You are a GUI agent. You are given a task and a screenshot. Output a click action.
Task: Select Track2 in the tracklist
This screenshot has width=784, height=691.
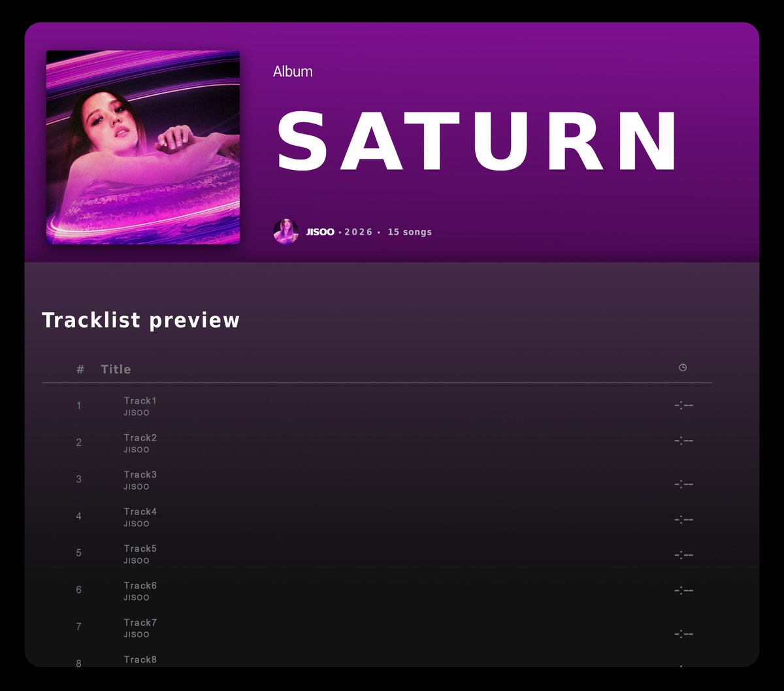[x=140, y=438]
